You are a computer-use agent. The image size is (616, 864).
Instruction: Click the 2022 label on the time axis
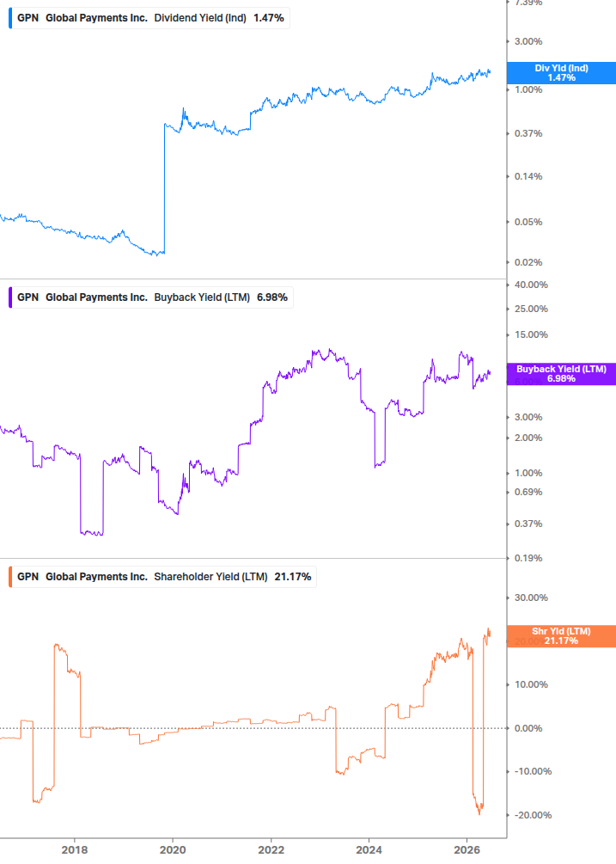point(271,849)
